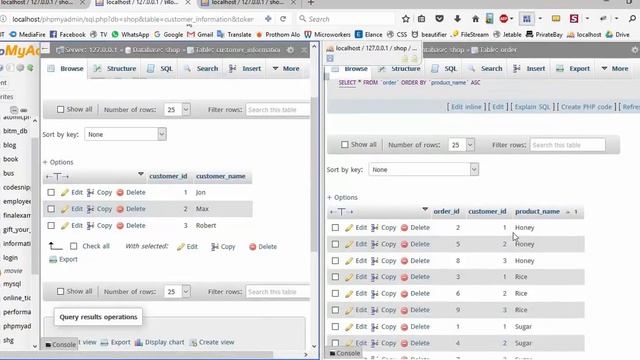Screen dimensions: 640x360
Task: Open right panel Console at bottom
Action: coord(345,353)
